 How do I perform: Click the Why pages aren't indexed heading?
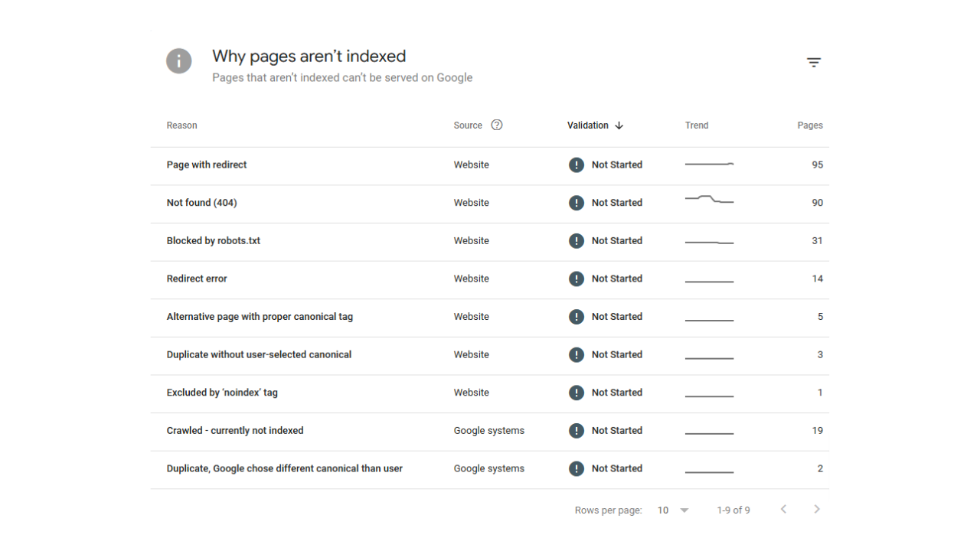309,56
